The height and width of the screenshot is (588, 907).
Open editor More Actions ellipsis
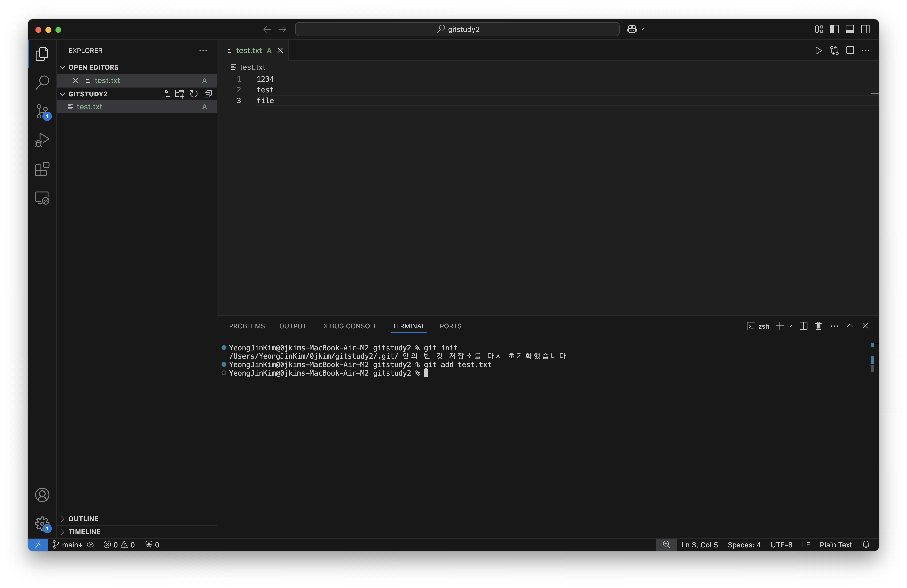pyautogui.click(x=865, y=50)
